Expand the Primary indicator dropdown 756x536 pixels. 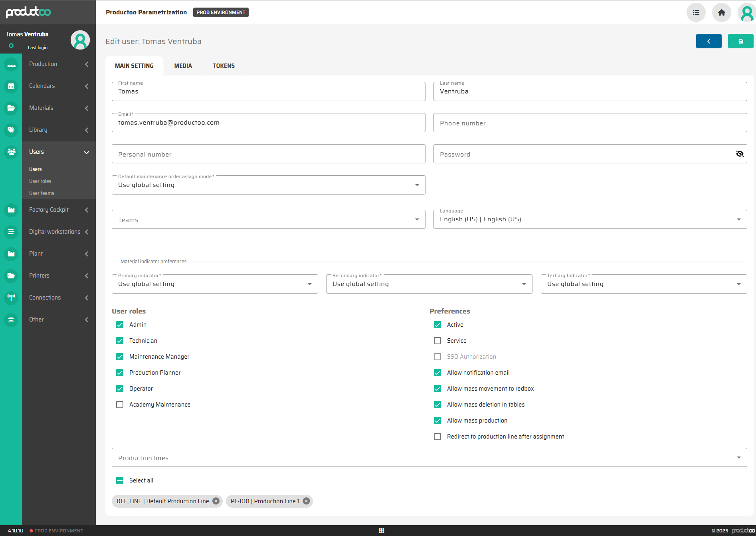click(215, 284)
